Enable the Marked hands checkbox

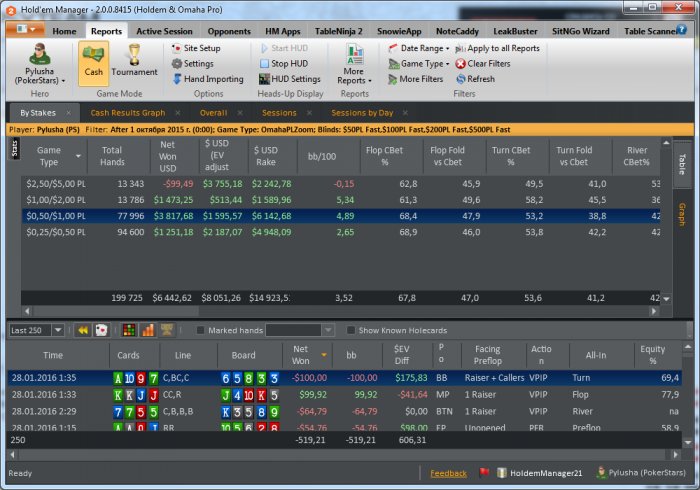click(x=200, y=330)
